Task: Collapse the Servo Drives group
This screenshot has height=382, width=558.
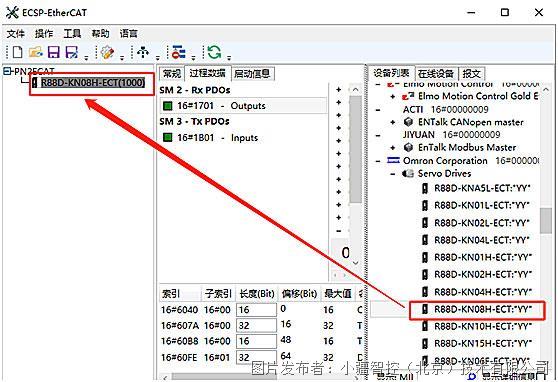Action: pos(393,174)
